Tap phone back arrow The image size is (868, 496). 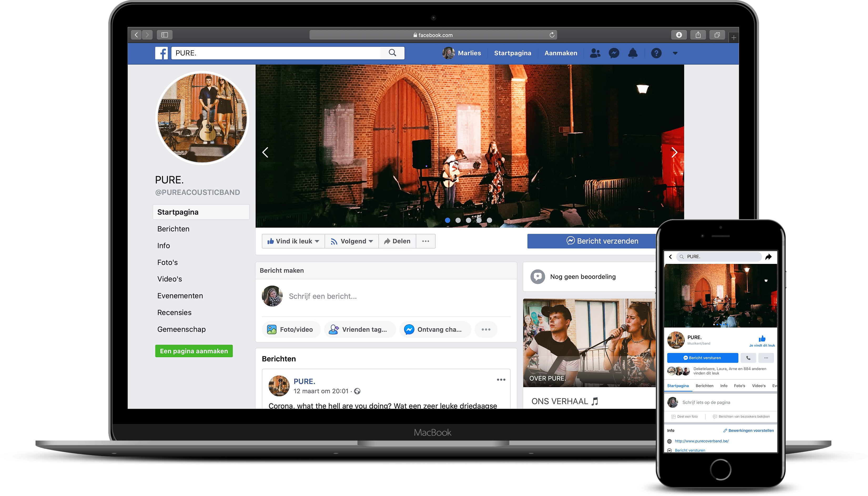click(x=670, y=257)
